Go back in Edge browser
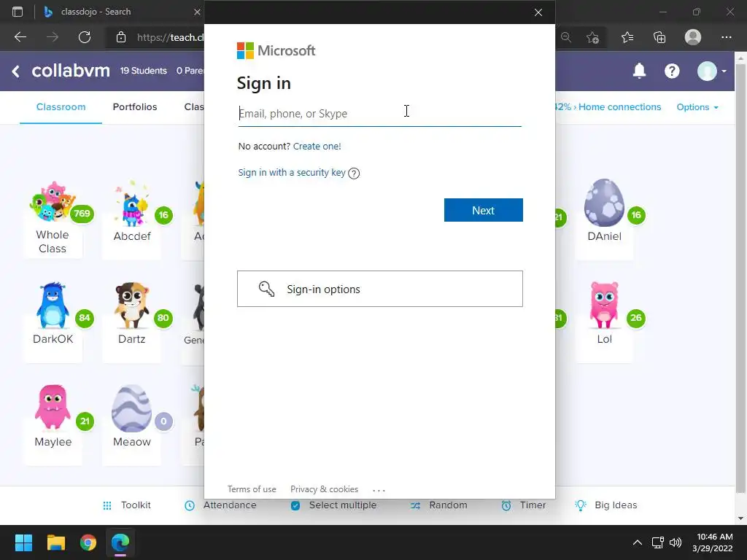Screen dimensions: 747x560 (20, 37)
